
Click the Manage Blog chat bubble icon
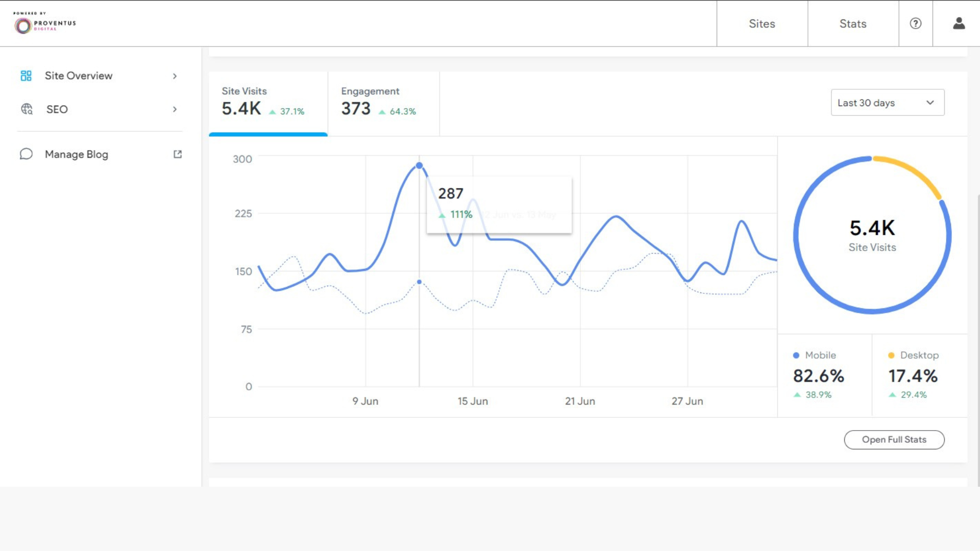point(26,154)
